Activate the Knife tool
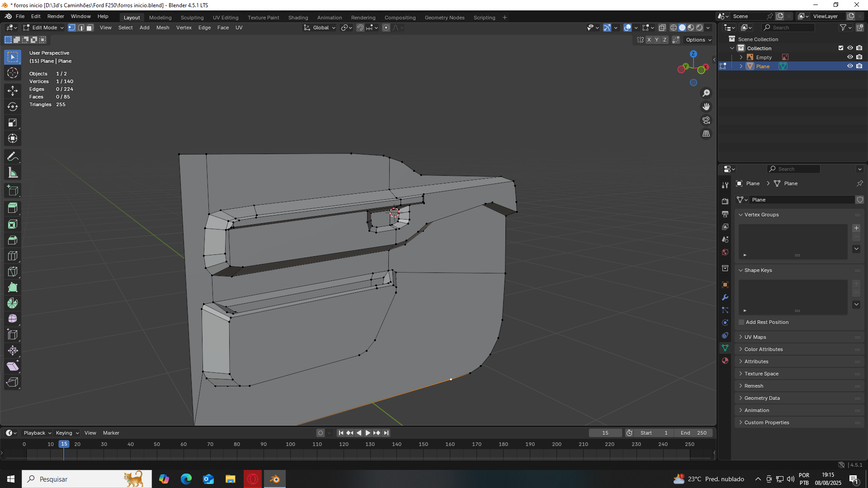Viewport: 868px width, 488px height. coord(13,272)
